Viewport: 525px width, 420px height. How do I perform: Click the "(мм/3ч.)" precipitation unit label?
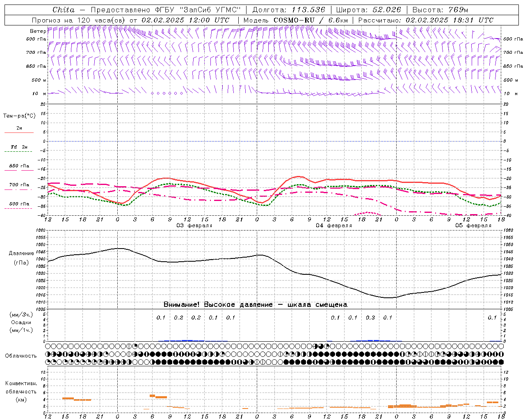21,315
